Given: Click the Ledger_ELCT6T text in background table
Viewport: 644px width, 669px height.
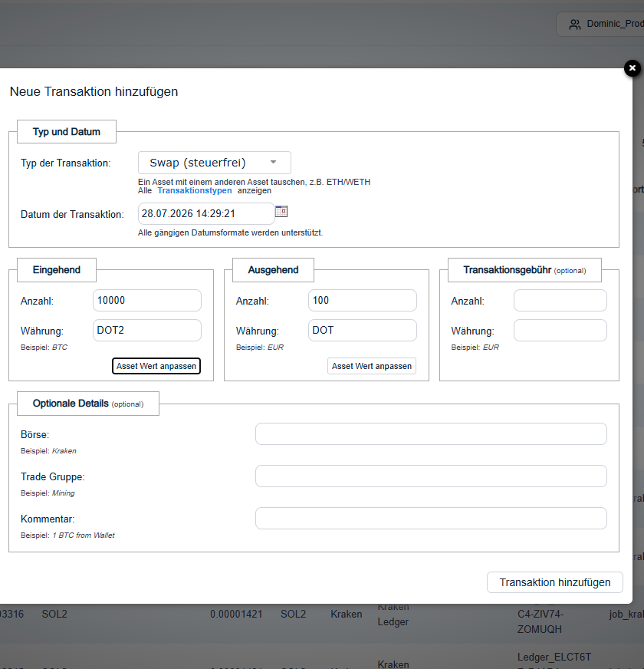Looking at the screenshot, I should (x=554, y=657).
